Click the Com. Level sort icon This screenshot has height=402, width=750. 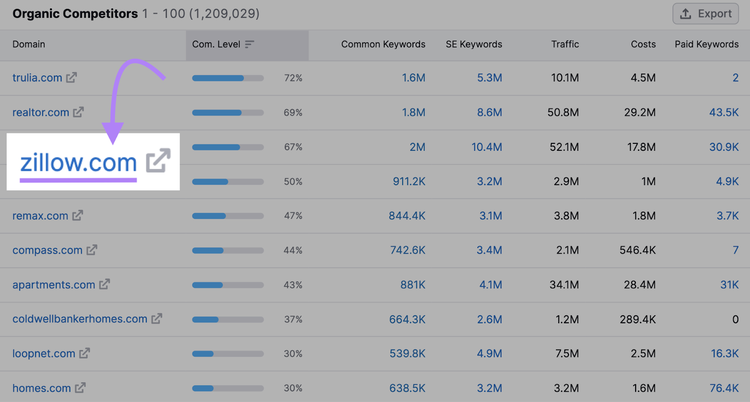[249, 45]
